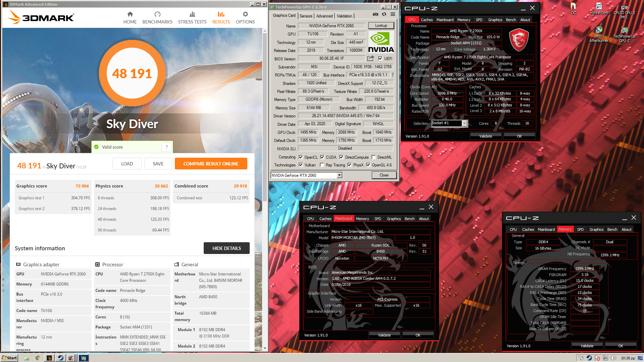Open the 3DMark taskbar icon
The width and height of the screenshot is (644, 362).
[49, 358]
